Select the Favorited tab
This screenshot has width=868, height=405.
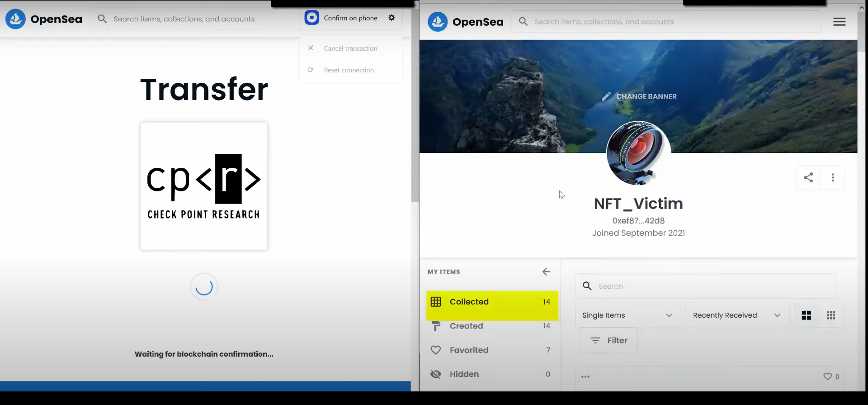tap(492, 350)
